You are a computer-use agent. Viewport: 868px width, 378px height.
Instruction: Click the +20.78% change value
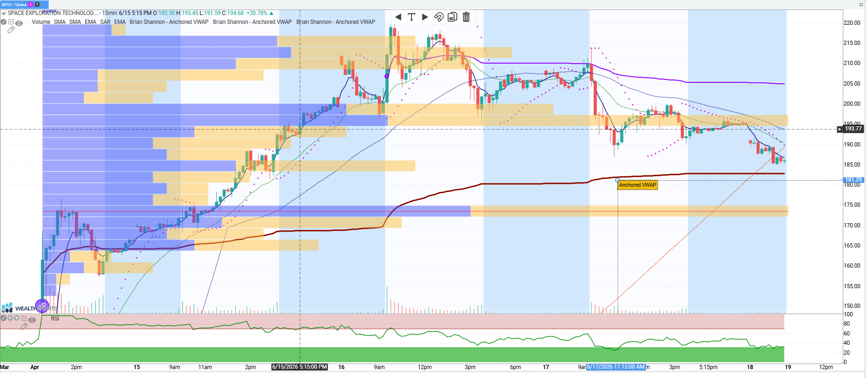click(x=257, y=13)
